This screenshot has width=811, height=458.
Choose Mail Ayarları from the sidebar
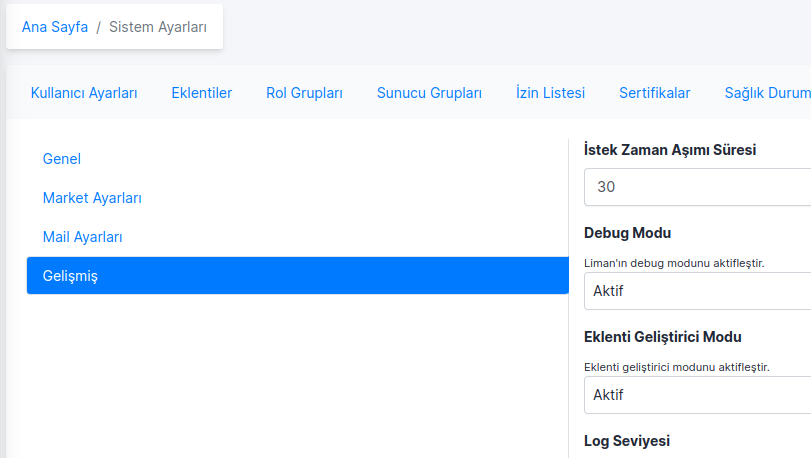click(82, 237)
